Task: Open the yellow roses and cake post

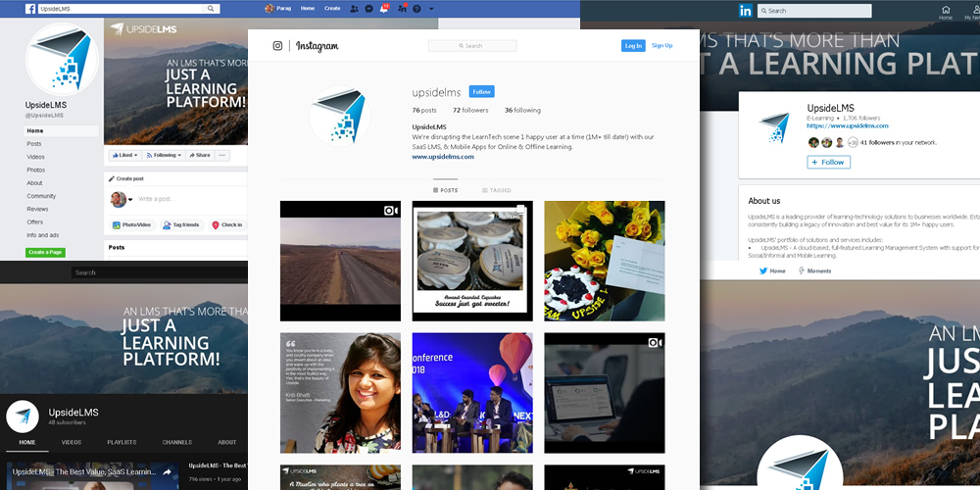Action: [605, 261]
